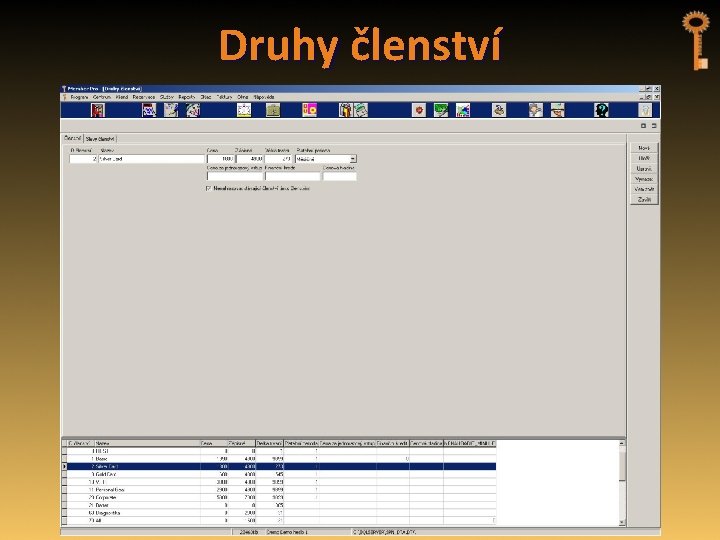Screen dimensions: 720x540
Task: Click the pink and yellow squares toolbar icon
Action: coord(309,110)
